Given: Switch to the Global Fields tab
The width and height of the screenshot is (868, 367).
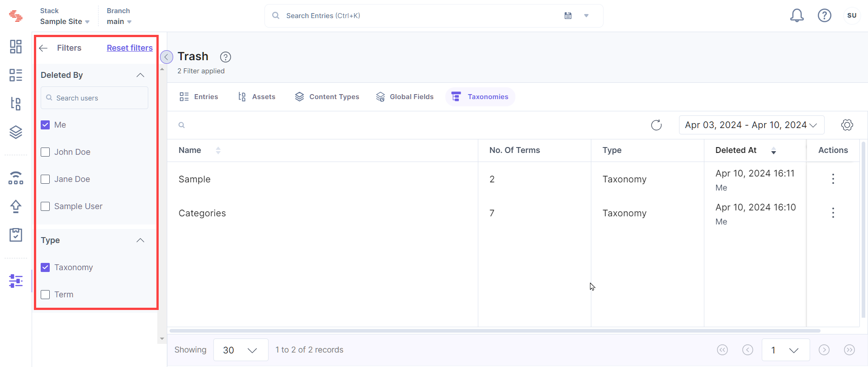Looking at the screenshot, I should [405, 97].
